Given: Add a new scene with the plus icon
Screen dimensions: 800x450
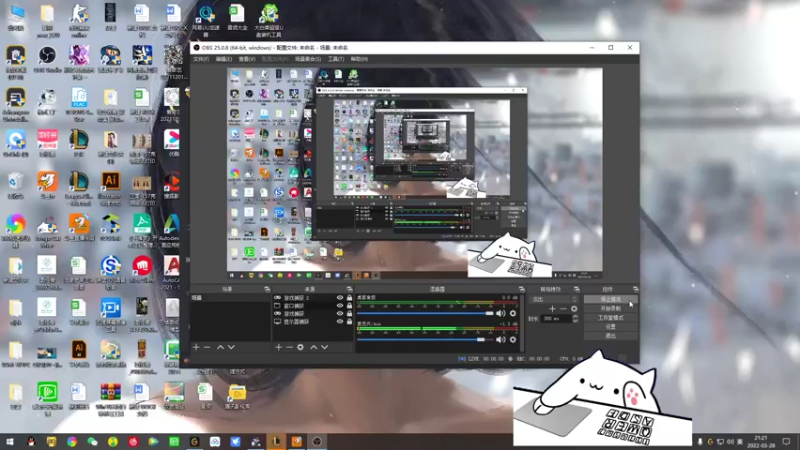Looking at the screenshot, I should [x=196, y=347].
